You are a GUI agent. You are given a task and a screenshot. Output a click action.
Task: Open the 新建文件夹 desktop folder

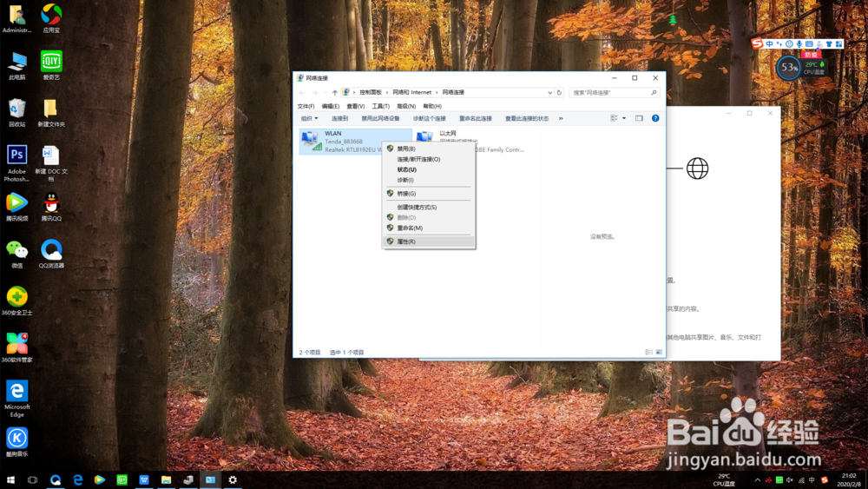[x=51, y=112]
